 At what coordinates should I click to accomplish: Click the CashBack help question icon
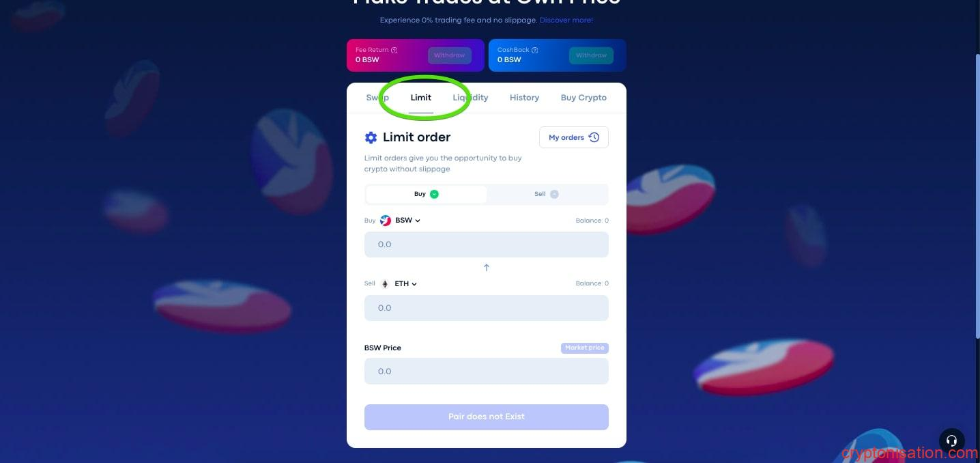pyautogui.click(x=535, y=50)
